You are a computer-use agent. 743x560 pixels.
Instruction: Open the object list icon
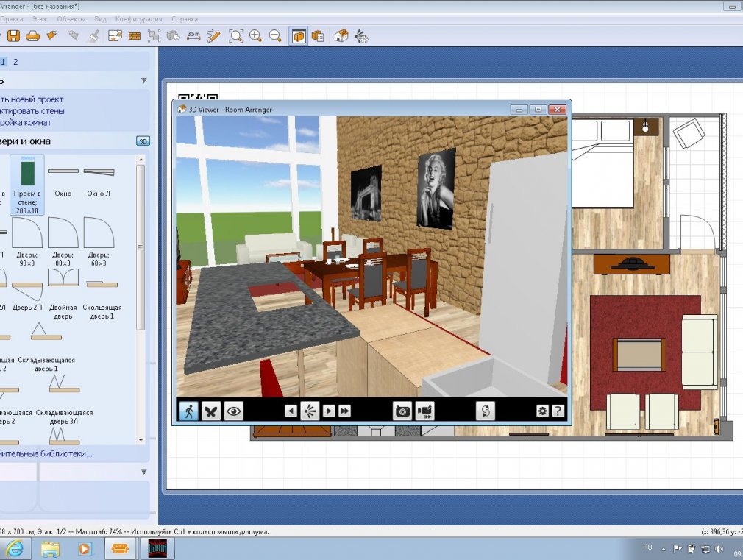click(318, 36)
